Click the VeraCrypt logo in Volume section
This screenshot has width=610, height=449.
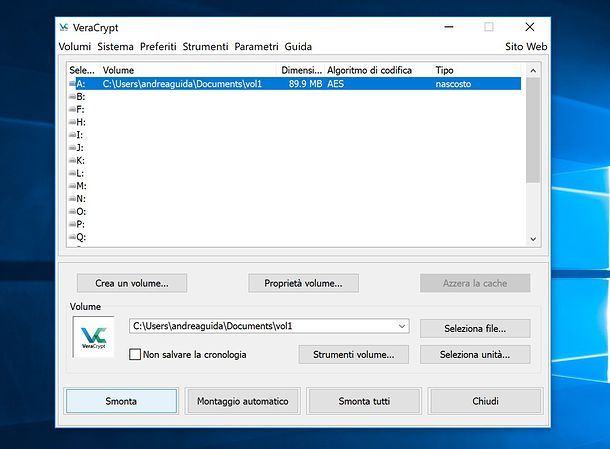click(93, 337)
